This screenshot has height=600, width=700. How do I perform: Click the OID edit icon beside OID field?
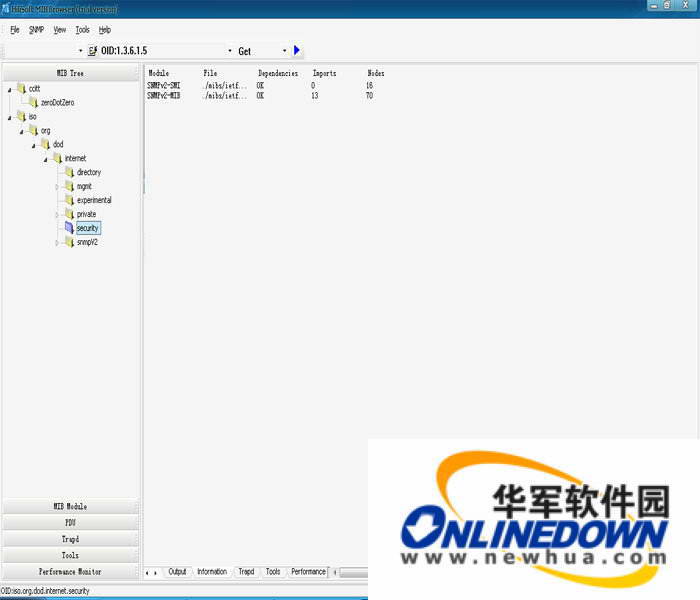[x=92, y=51]
